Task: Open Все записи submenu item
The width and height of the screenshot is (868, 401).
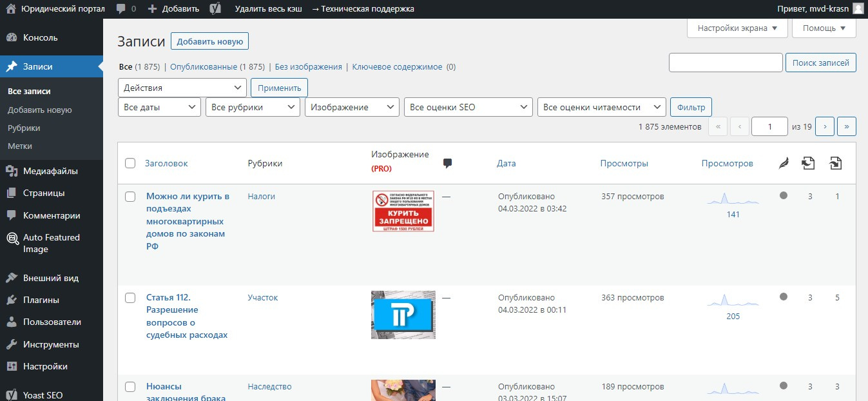Action: tap(29, 92)
